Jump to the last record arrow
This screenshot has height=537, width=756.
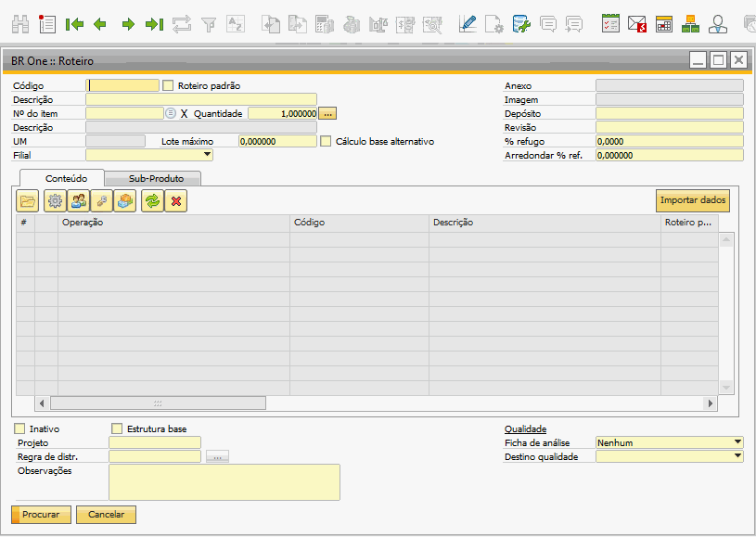(155, 24)
